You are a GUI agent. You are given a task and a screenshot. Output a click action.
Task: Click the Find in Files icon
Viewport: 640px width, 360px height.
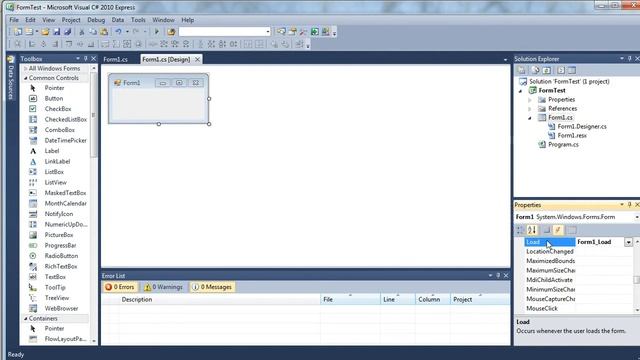pyautogui.click(x=171, y=32)
